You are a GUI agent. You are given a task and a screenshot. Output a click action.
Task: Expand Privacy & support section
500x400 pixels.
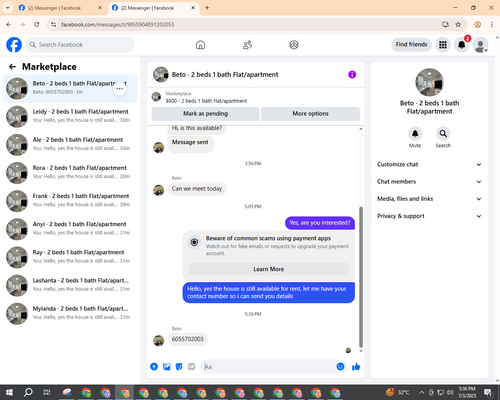(429, 216)
